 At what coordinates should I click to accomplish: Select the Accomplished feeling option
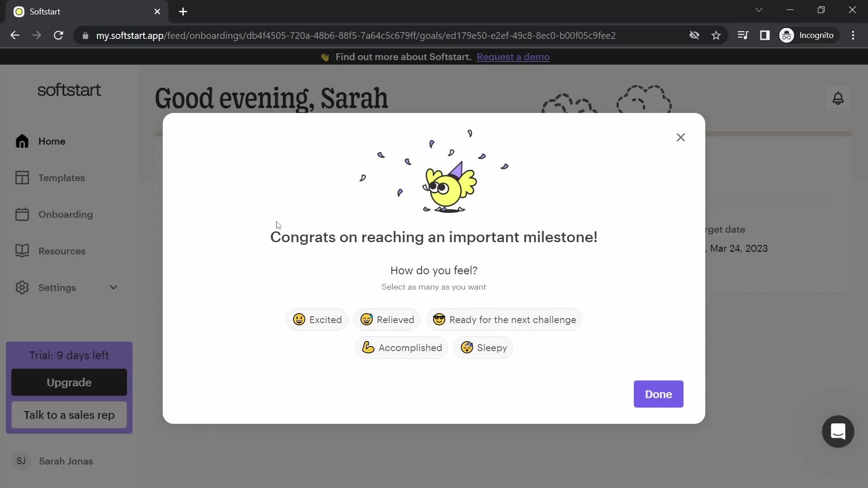(402, 347)
